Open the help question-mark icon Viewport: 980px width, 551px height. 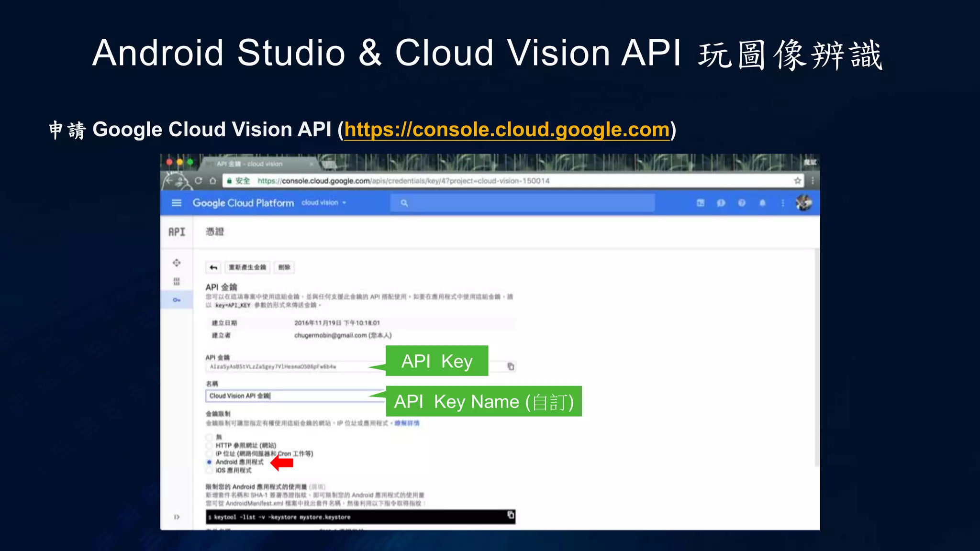coord(742,203)
